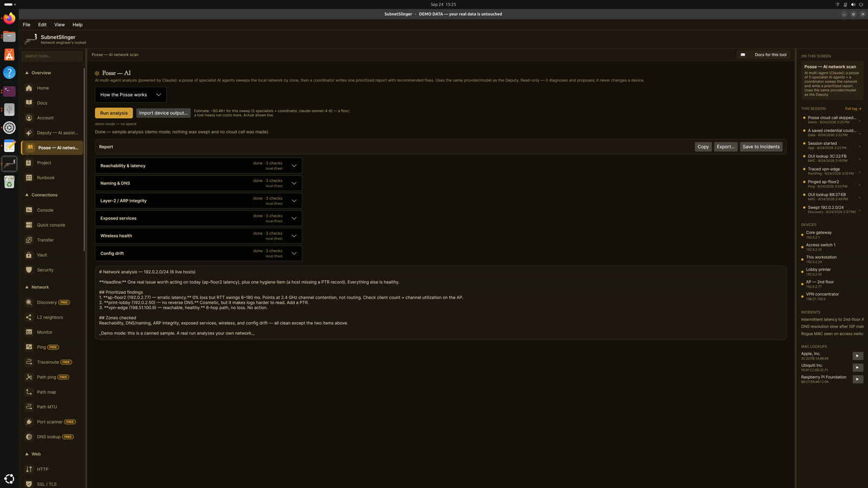This screenshot has height=488, width=868.
Task: Expand the Naming & DNS section
Action: click(x=199, y=183)
